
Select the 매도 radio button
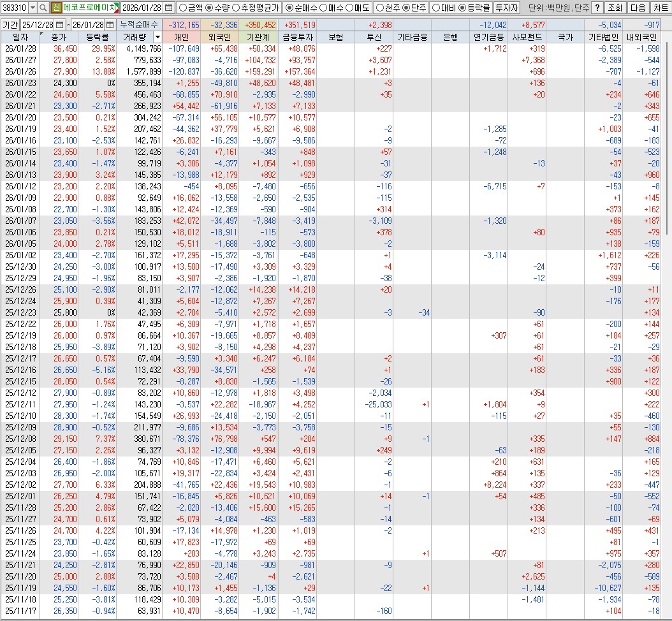tap(349, 8)
